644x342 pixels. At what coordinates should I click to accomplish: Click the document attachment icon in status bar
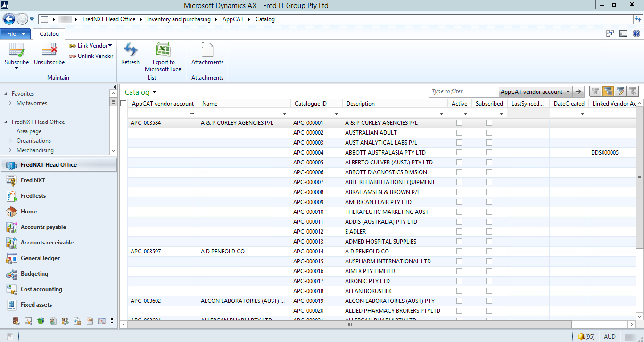click(10, 336)
